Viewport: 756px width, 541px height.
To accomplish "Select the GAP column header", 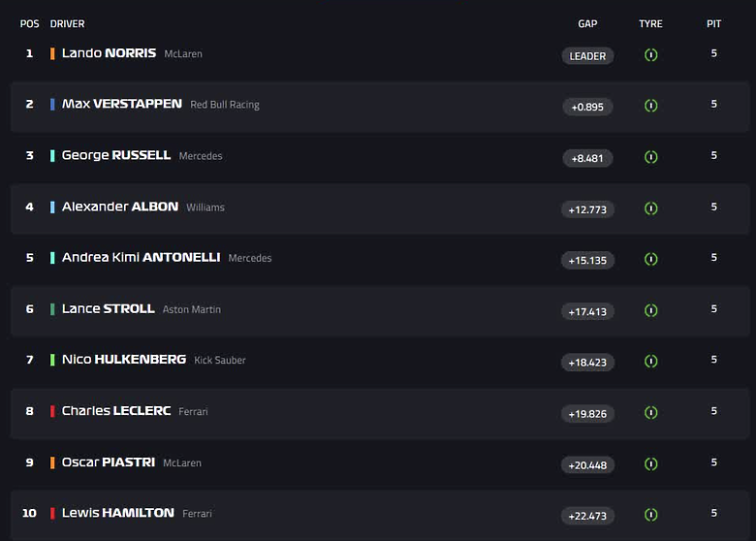I will (587, 23).
